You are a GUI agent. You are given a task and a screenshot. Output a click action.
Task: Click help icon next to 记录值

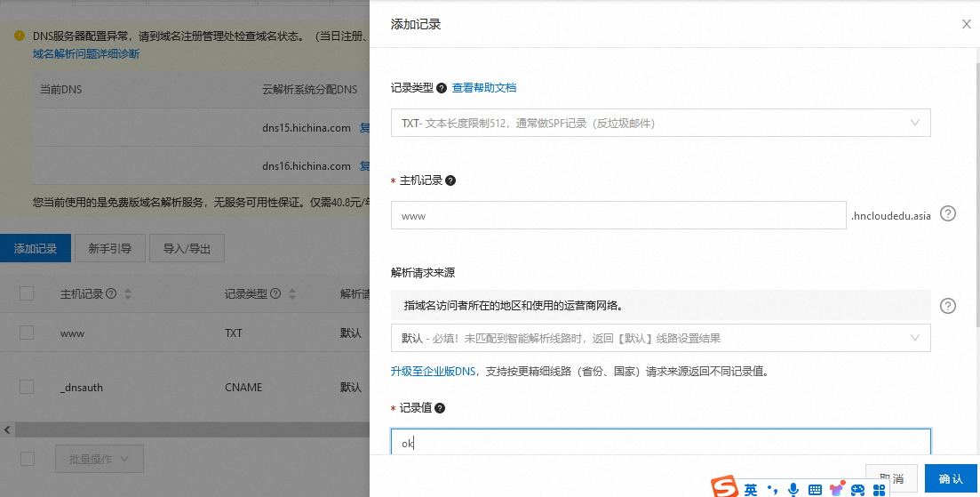pos(440,408)
